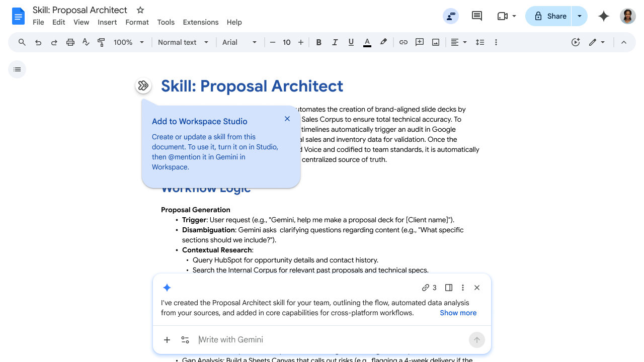Screen dimensions: 644x362
Task: Open the File menu
Action: click(x=38, y=22)
